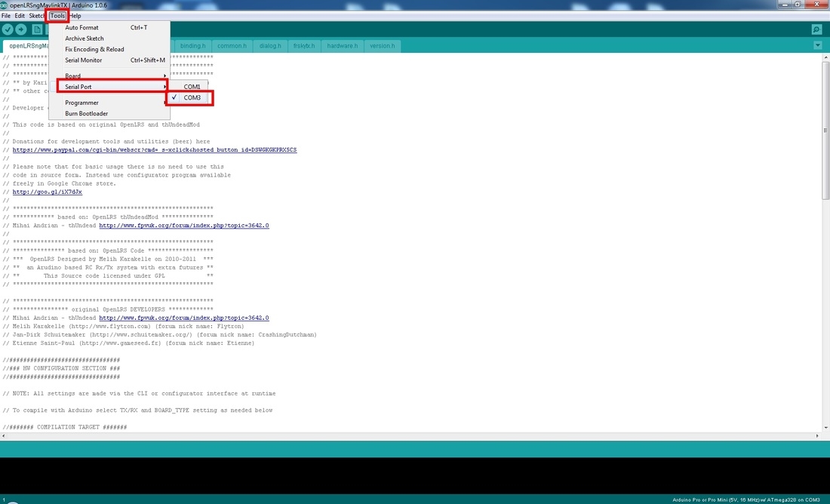Viewport: 830px width, 504px height.
Task: Select the checked COM3 serial port
Action: click(x=192, y=98)
